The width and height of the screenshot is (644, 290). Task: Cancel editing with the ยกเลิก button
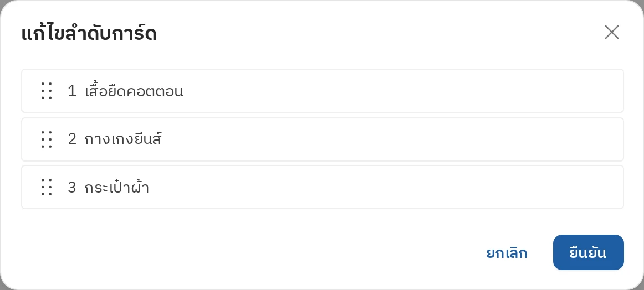pos(507,253)
